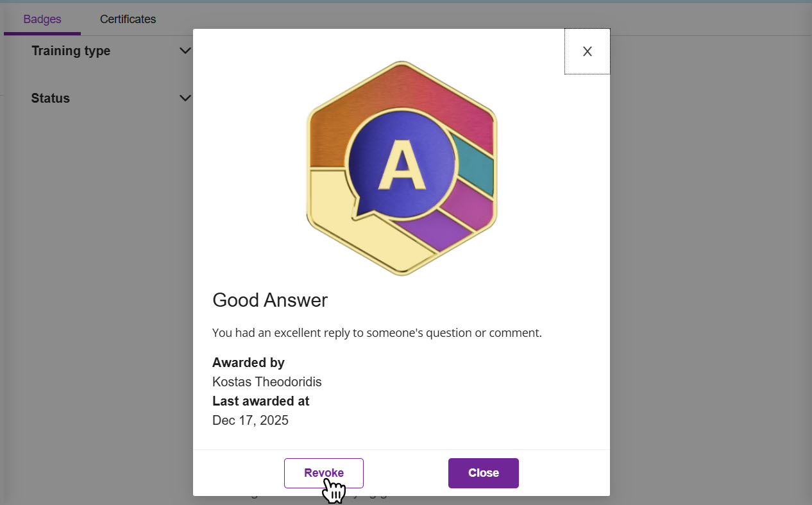Click the Last awarded at label

tap(260, 401)
